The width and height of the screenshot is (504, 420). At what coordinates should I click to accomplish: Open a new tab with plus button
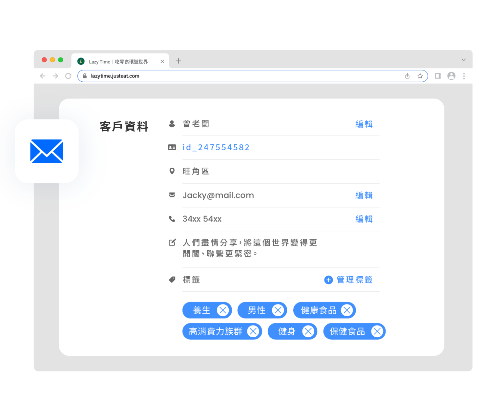178,61
